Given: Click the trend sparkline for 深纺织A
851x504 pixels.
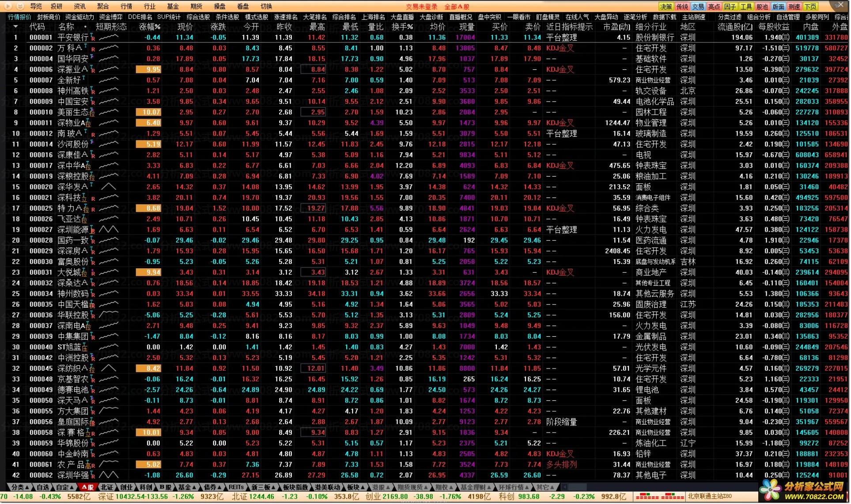Looking at the screenshot, I should 109,369.
